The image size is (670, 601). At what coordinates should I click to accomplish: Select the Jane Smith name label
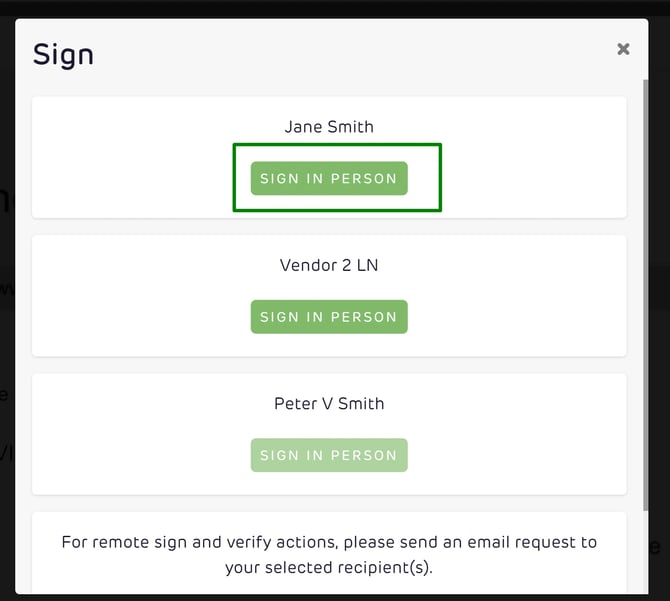(x=329, y=127)
